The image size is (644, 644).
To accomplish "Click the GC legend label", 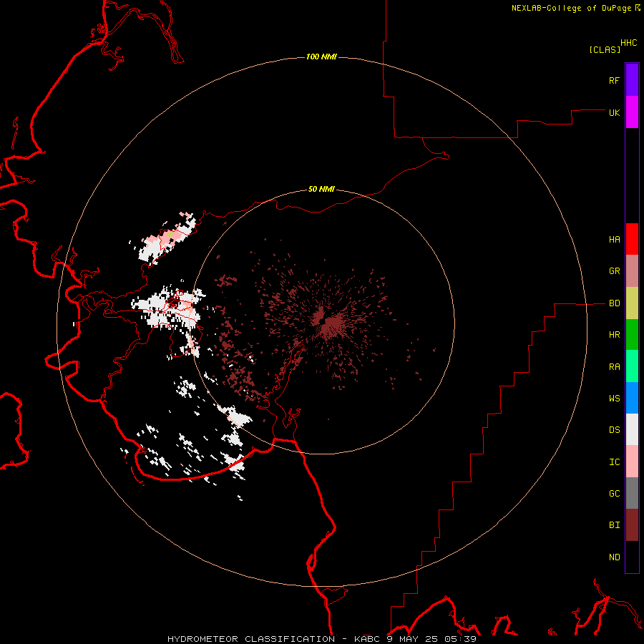I will tap(614, 494).
